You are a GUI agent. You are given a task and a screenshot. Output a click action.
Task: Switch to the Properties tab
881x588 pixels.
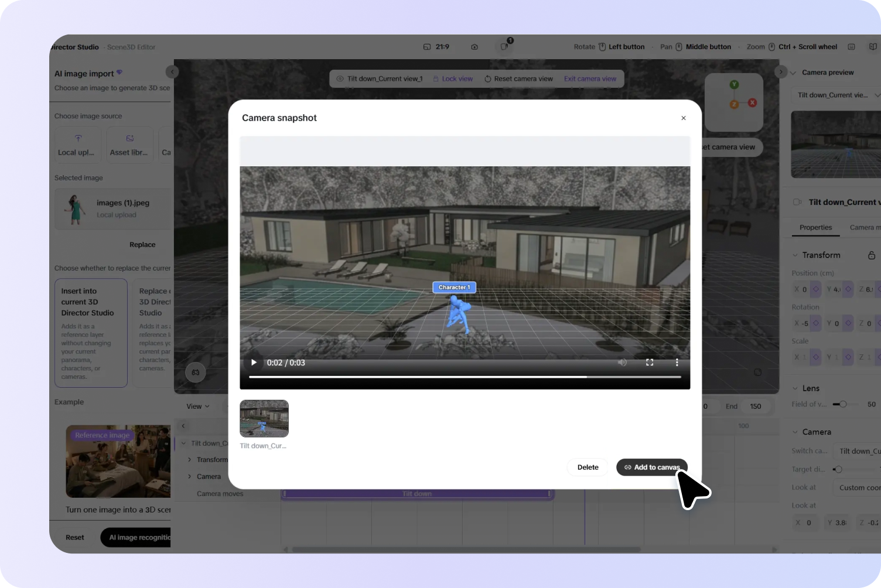pyautogui.click(x=815, y=228)
